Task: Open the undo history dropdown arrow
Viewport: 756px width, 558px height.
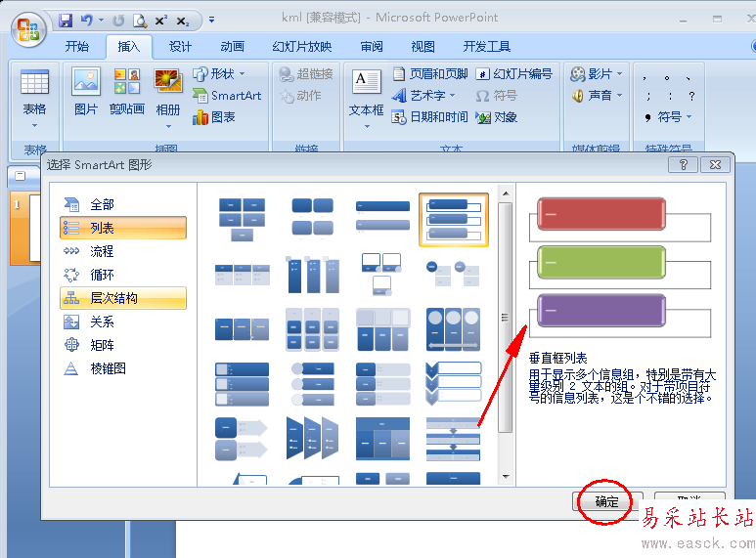Action: [x=102, y=21]
